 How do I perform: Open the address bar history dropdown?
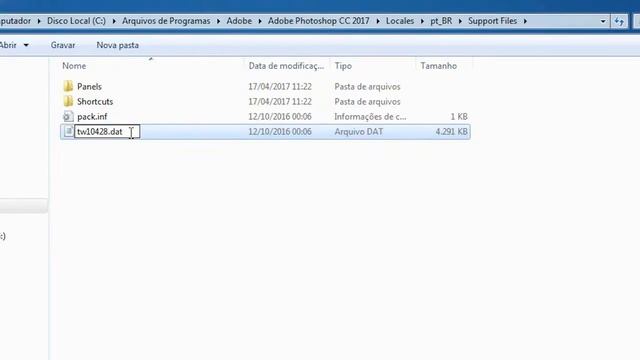point(603,21)
